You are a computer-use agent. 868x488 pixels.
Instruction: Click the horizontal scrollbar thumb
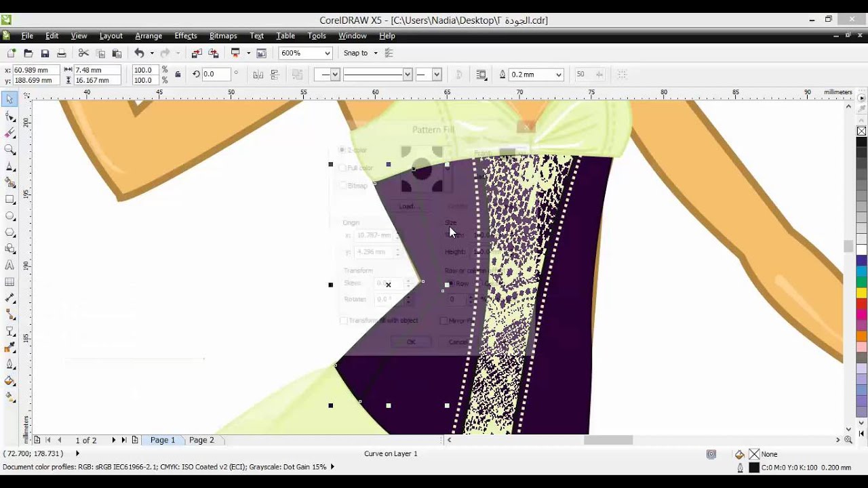pyautogui.click(x=608, y=440)
